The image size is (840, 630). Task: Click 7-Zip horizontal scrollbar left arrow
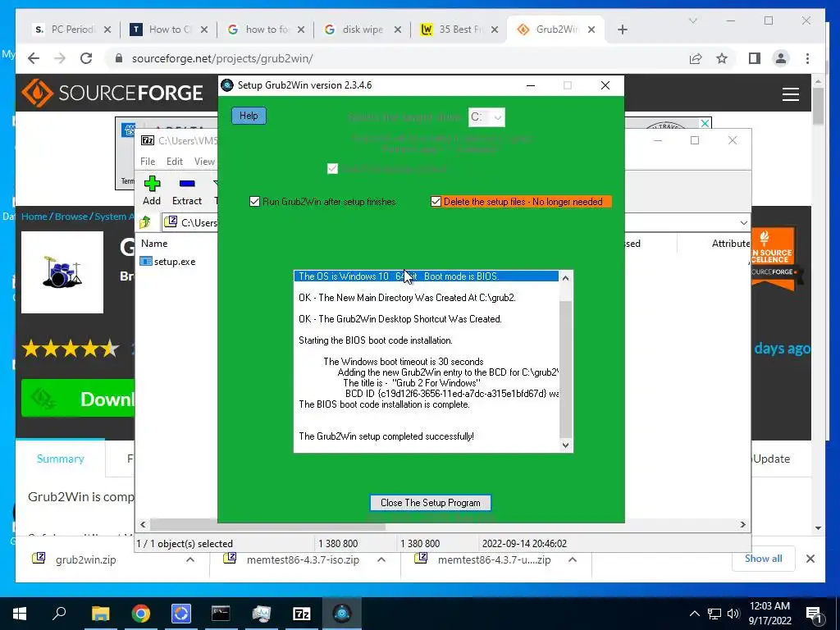143,524
